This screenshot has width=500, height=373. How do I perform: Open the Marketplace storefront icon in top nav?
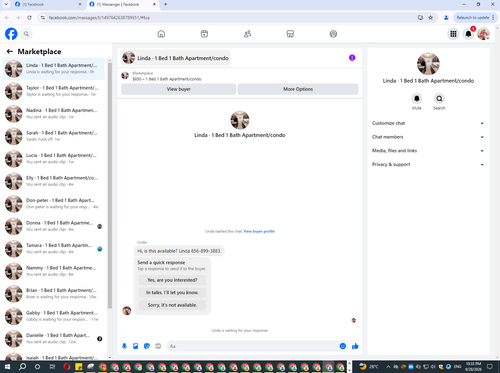tap(290, 34)
